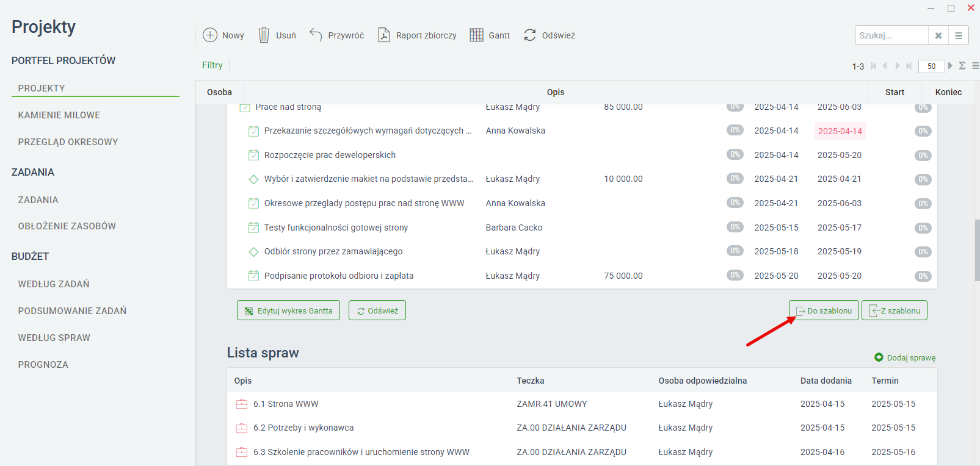This screenshot has width=980, height=466.
Task: Select ZAMR.41 UMOWY teczka cell
Action: [552, 404]
